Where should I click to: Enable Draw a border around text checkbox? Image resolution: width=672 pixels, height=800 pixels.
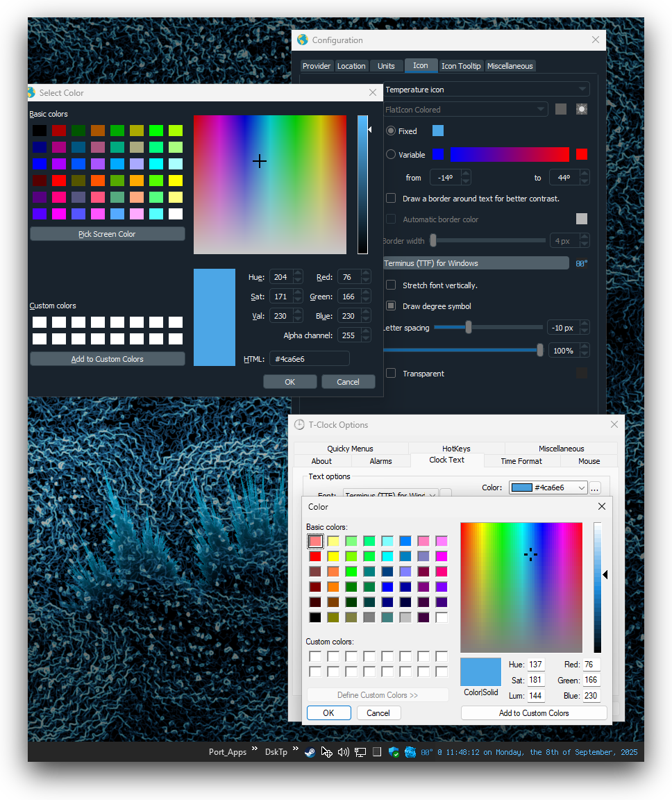[391, 199]
